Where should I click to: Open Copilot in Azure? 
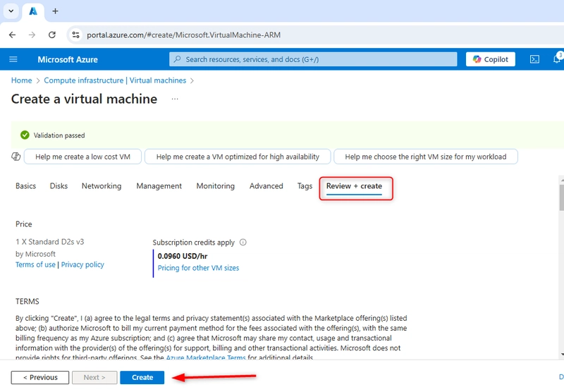click(490, 59)
